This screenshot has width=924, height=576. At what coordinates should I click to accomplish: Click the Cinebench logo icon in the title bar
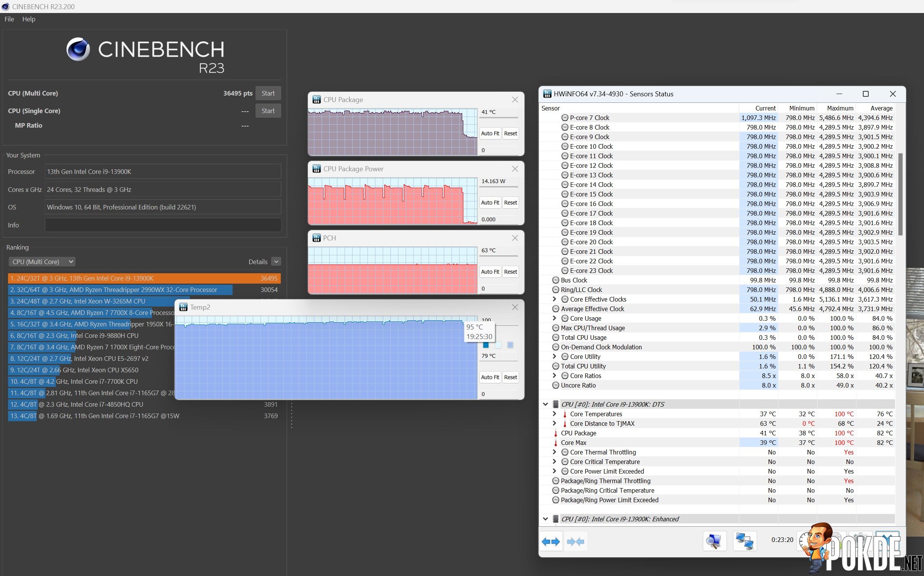5,6
